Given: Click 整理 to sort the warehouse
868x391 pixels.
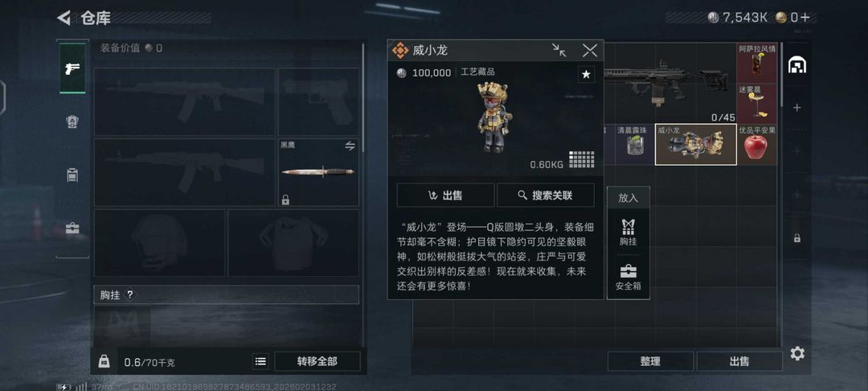Looking at the screenshot, I should (x=650, y=361).
